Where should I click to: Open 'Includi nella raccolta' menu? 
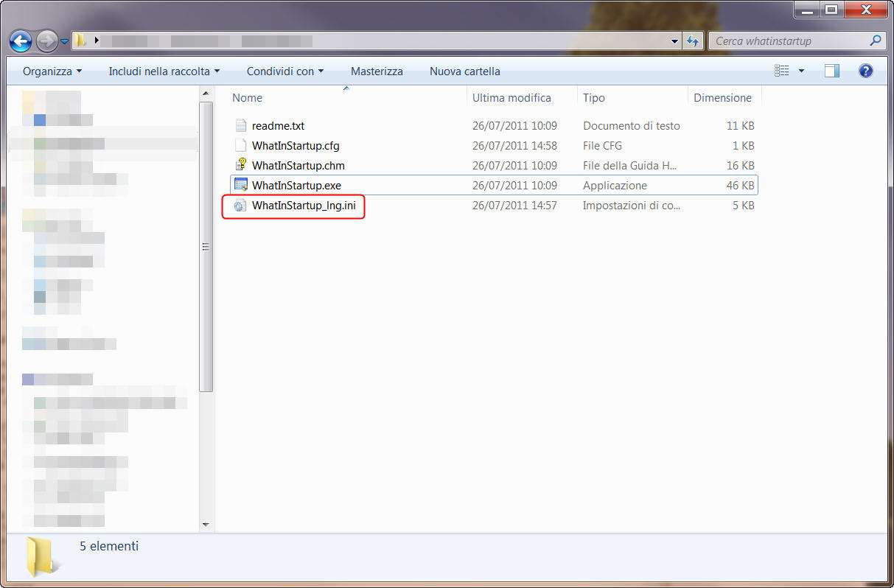pyautogui.click(x=164, y=71)
